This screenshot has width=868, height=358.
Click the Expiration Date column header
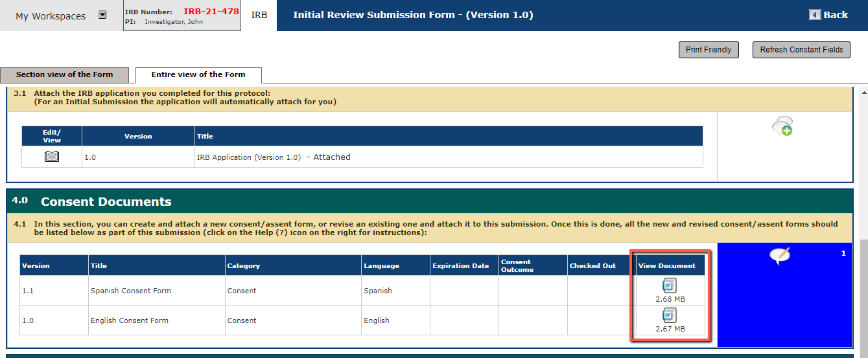(x=464, y=265)
